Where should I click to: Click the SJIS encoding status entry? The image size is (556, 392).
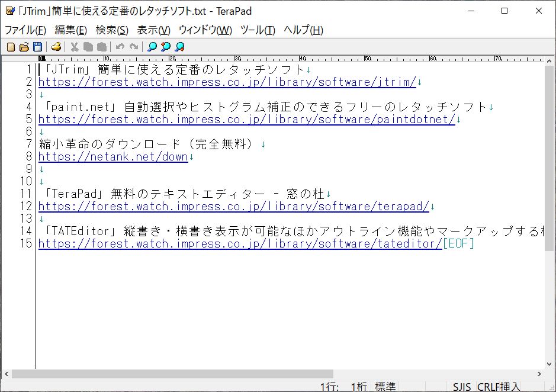pyautogui.click(x=462, y=387)
